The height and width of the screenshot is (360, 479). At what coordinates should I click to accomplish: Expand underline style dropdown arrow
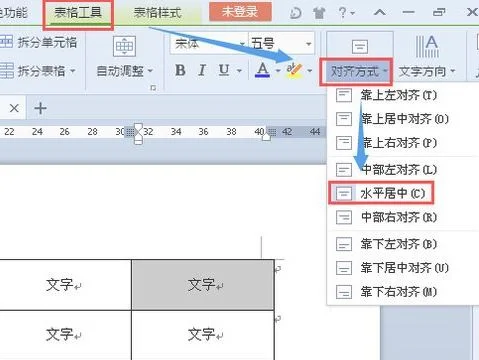tap(239, 71)
